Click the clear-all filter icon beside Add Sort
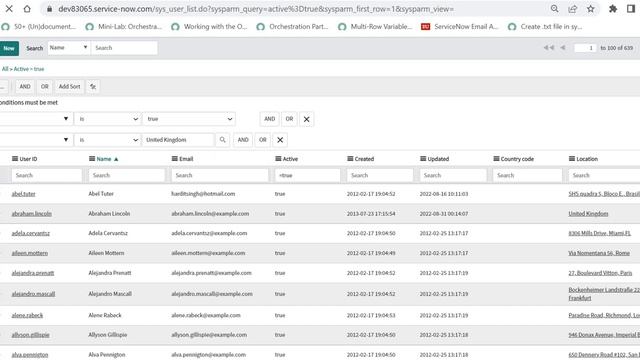This screenshot has height=360, width=640. click(93, 87)
